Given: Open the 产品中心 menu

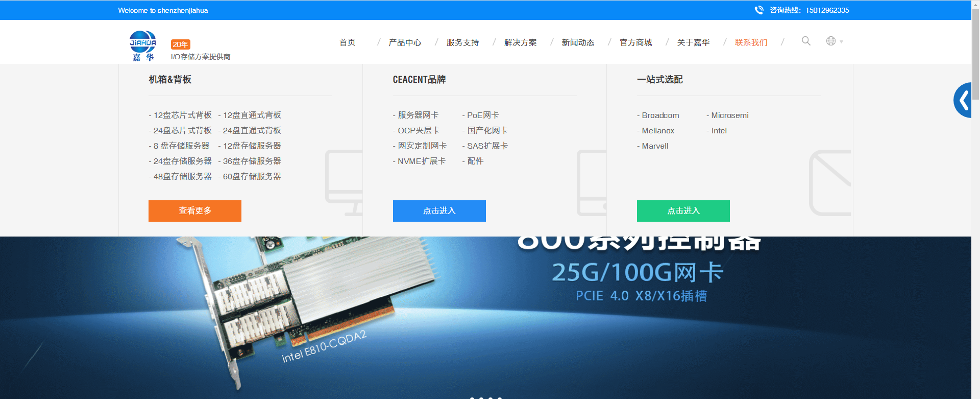Looking at the screenshot, I should click(x=405, y=42).
